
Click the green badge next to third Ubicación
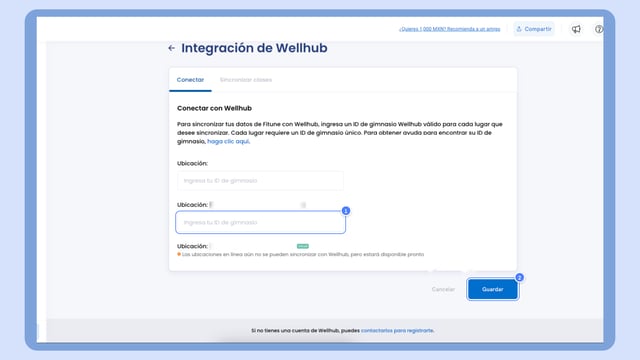pyautogui.click(x=303, y=246)
